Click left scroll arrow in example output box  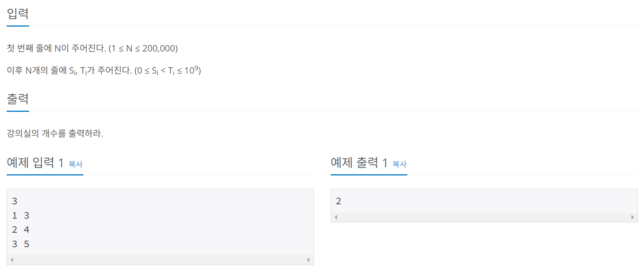336,217
